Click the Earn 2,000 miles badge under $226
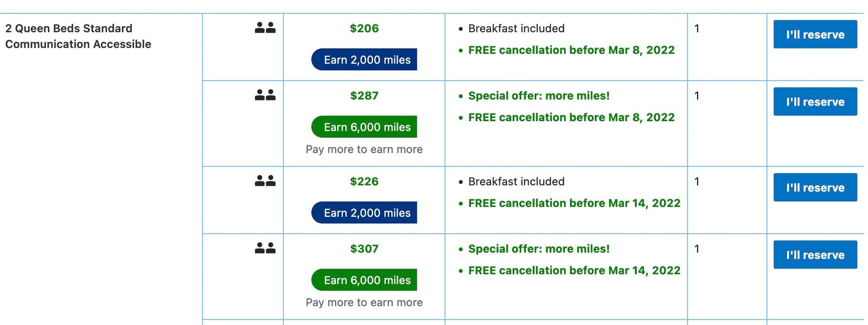Screen dimensions: 868x325 (x=364, y=212)
